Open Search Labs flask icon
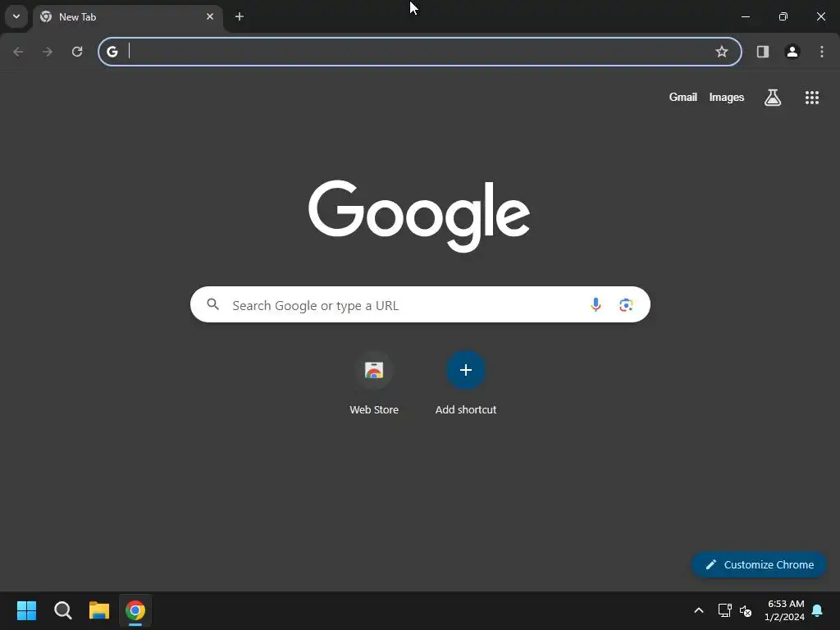 (773, 98)
